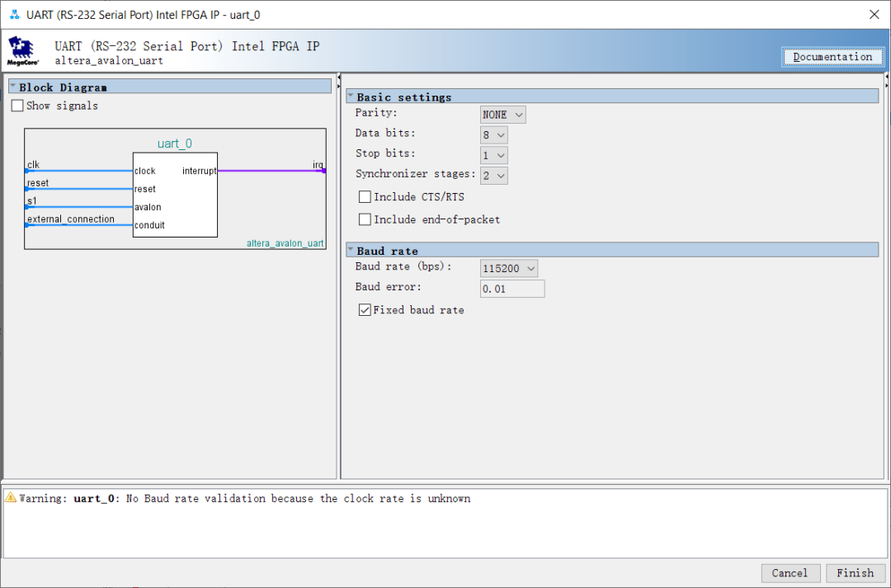Enable the Show signals checkbox
This screenshot has height=588, width=891.
(17, 106)
